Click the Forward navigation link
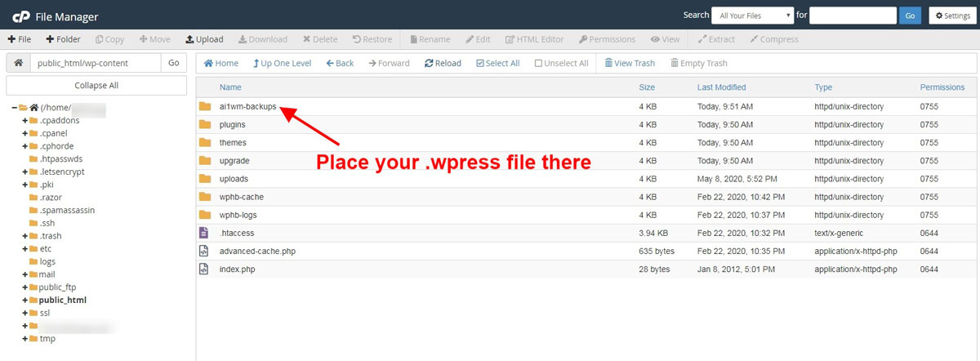The height and width of the screenshot is (361, 980). [x=389, y=63]
